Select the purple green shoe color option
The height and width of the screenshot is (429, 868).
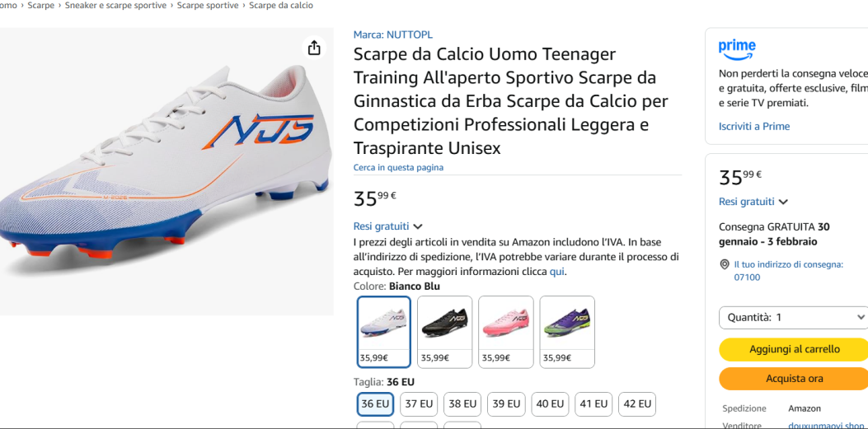coord(567,331)
